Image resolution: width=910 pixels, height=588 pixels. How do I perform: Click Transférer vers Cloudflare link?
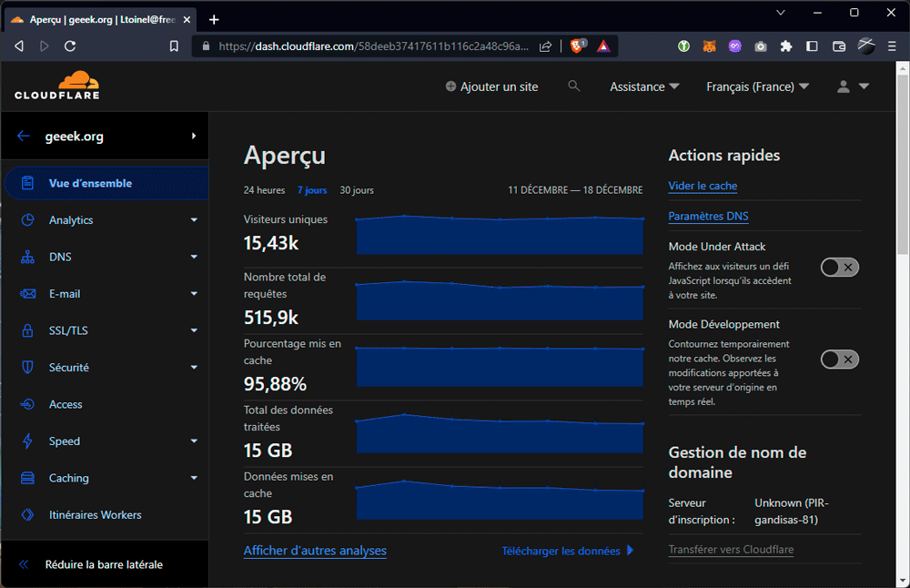click(x=731, y=549)
